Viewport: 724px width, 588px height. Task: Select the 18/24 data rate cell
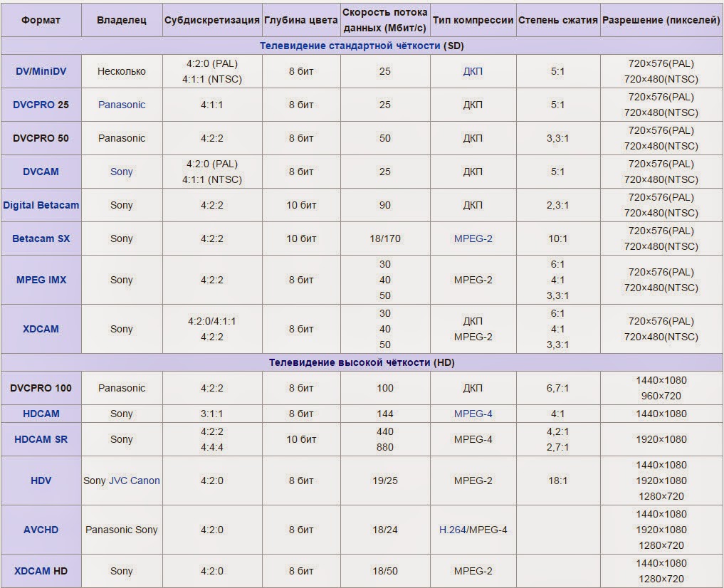(385, 530)
